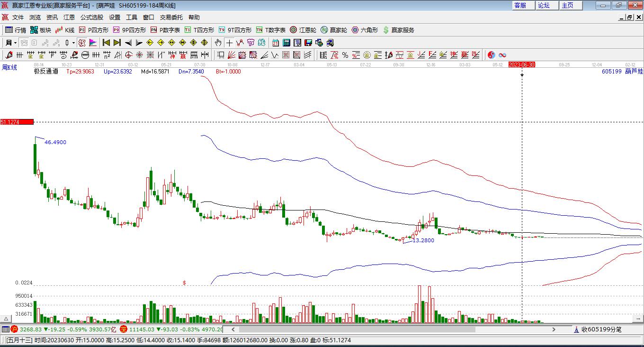Image resolution: width=644 pixels, height=347 pixels.
Task: Open the 六角形 hexagon tool
Action: (365, 30)
